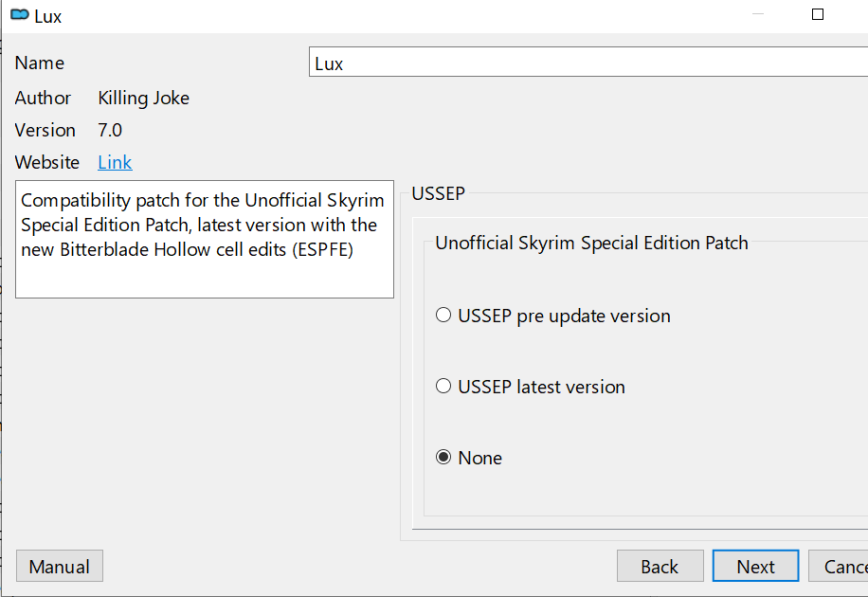Click the Name field label

point(40,63)
